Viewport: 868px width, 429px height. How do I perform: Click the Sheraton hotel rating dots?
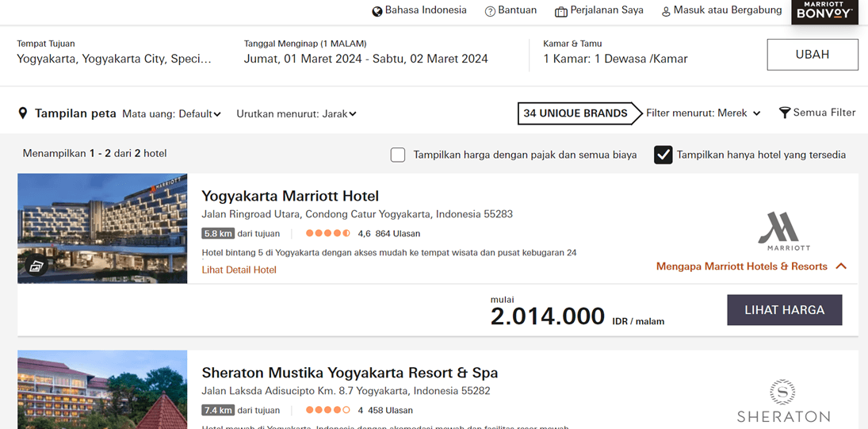[x=327, y=411]
